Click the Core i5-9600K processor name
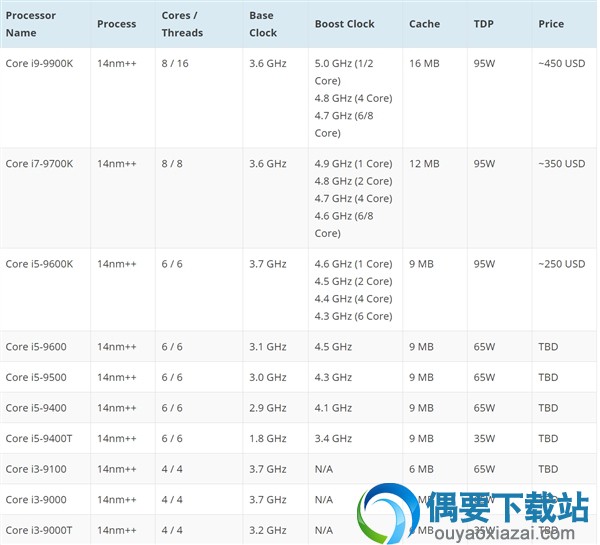 coord(39,264)
